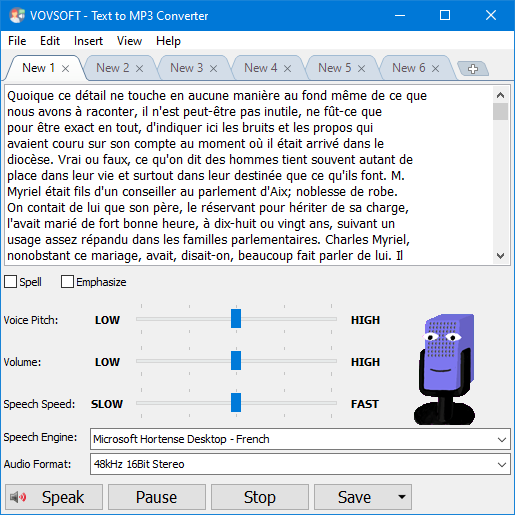
Task: Close the New 6 tab
Action: 435,69
